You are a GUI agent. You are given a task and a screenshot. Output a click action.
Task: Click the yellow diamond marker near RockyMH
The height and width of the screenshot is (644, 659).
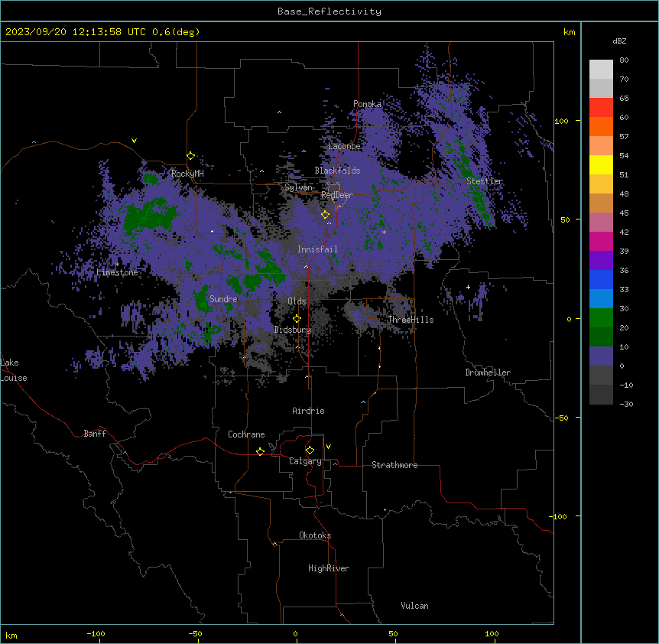point(191,156)
